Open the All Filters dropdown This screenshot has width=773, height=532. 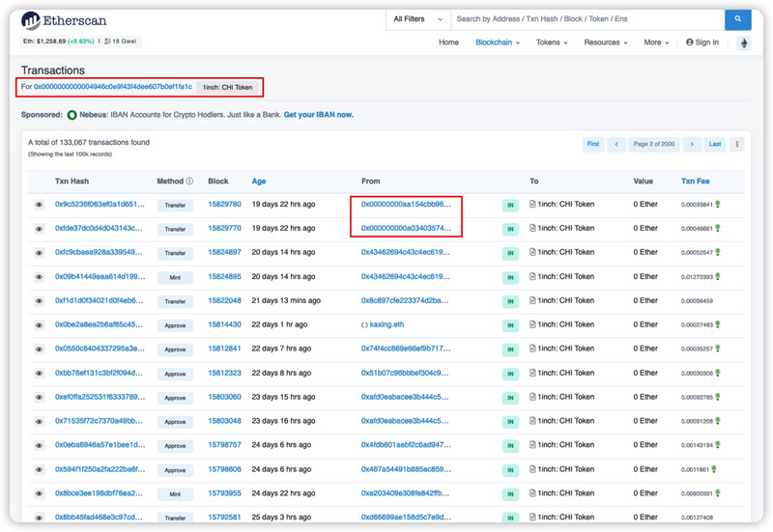click(x=417, y=18)
